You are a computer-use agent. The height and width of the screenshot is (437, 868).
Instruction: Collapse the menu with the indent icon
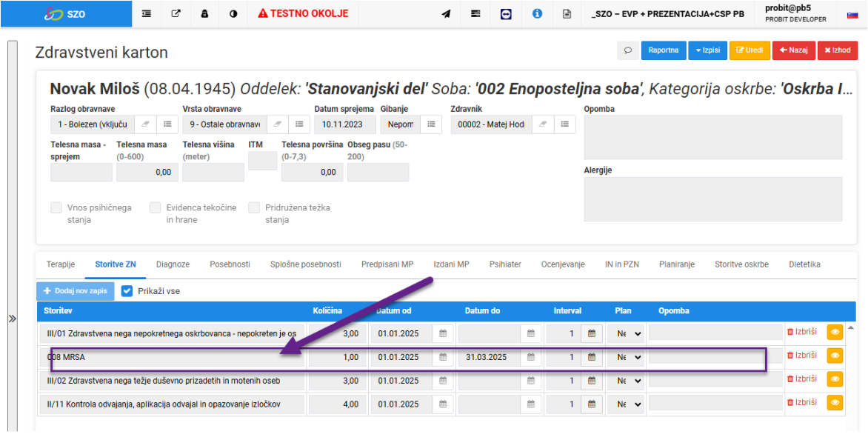[147, 14]
